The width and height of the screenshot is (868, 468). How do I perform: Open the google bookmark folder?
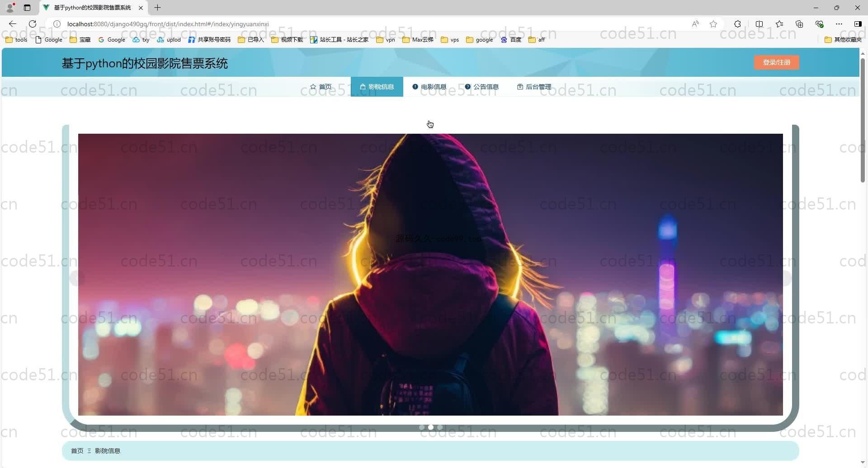pos(479,40)
